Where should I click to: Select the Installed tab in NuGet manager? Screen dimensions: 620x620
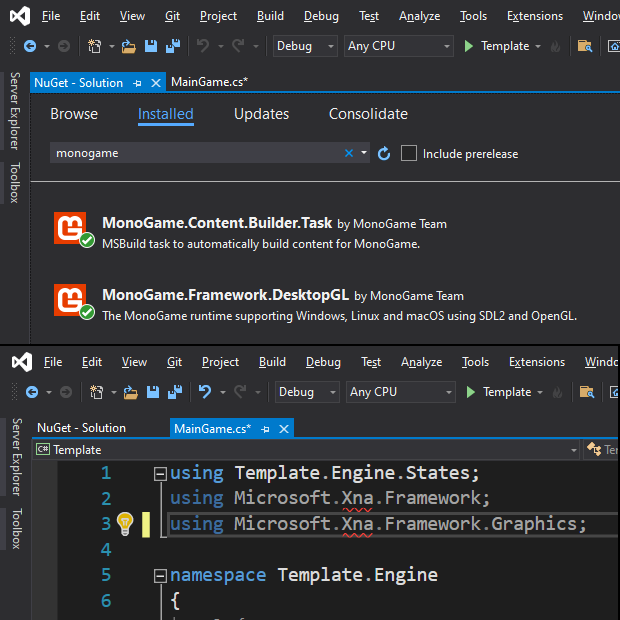click(x=166, y=114)
